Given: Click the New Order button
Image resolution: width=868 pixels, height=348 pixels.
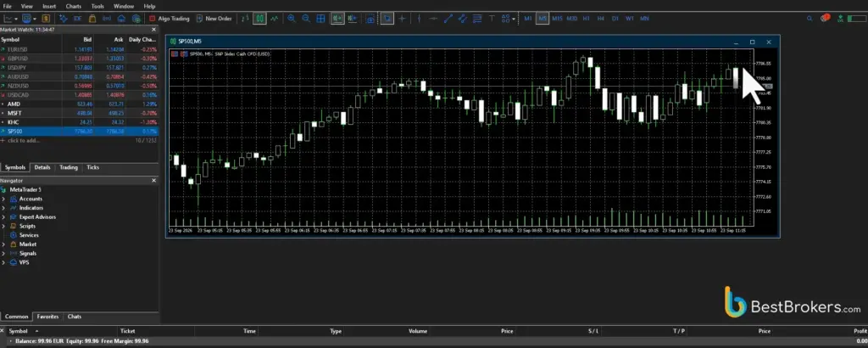Looking at the screenshot, I should pyautogui.click(x=214, y=19).
